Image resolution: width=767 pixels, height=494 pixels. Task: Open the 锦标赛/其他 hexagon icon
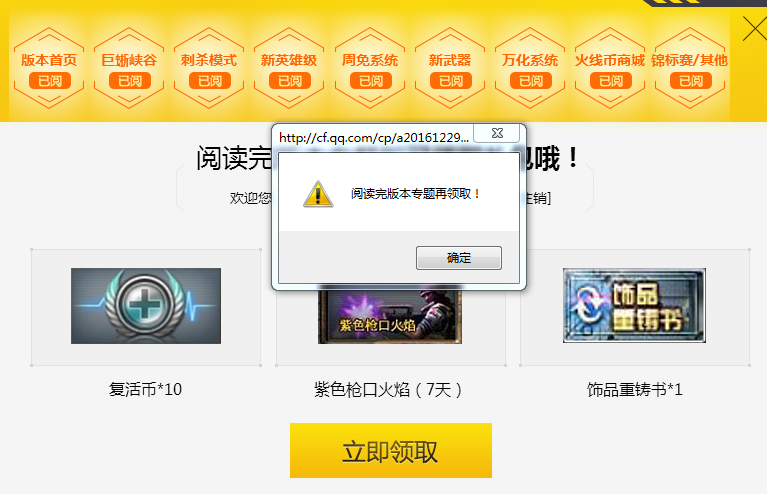(690, 68)
